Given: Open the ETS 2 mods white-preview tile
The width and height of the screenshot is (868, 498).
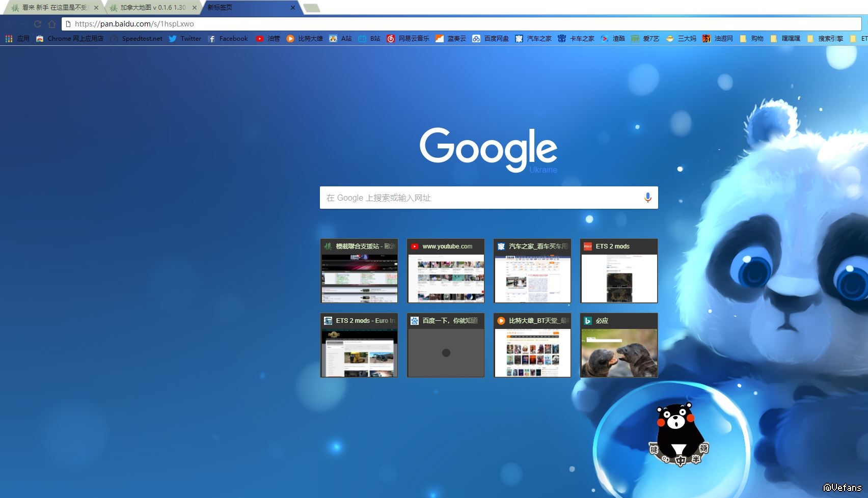Looking at the screenshot, I should pyautogui.click(x=619, y=271).
